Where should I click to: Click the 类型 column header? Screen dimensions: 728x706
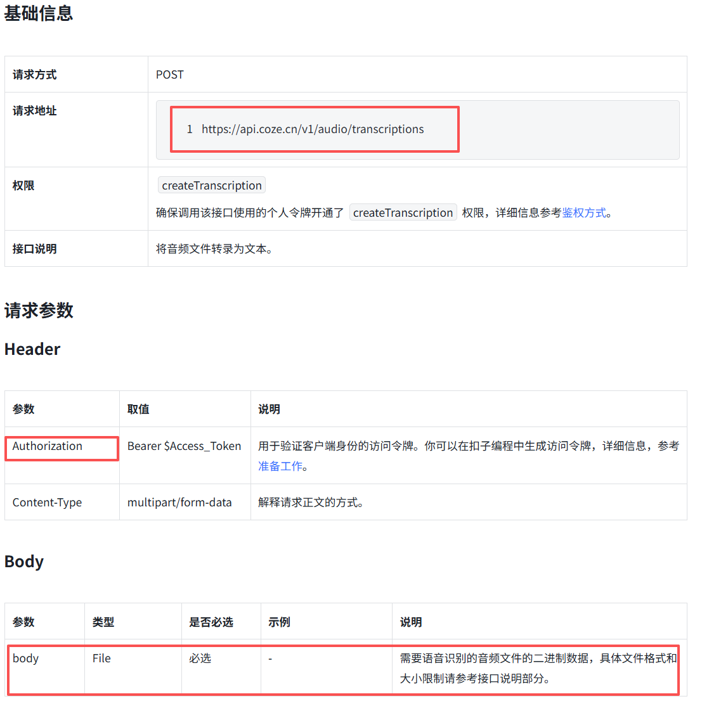tap(103, 622)
